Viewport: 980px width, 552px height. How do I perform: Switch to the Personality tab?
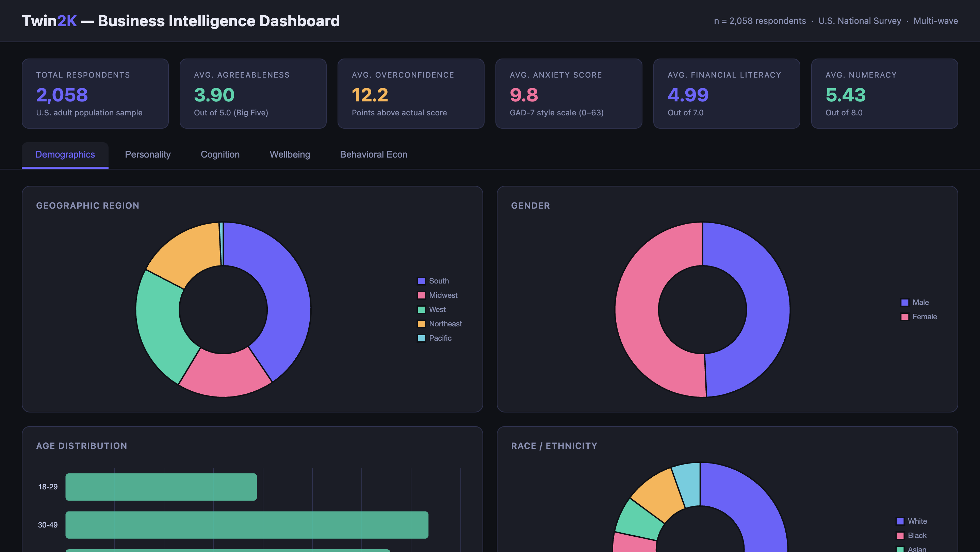click(x=148, y=155)
